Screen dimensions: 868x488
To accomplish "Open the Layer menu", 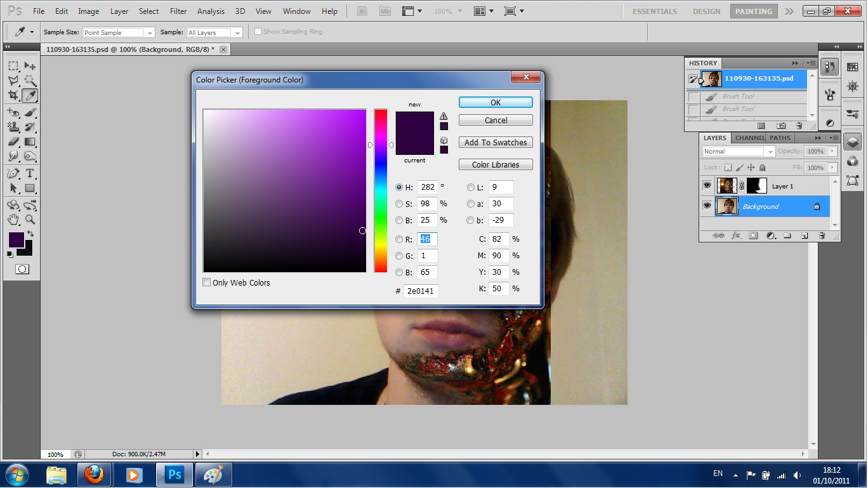I will click(119, 11).
